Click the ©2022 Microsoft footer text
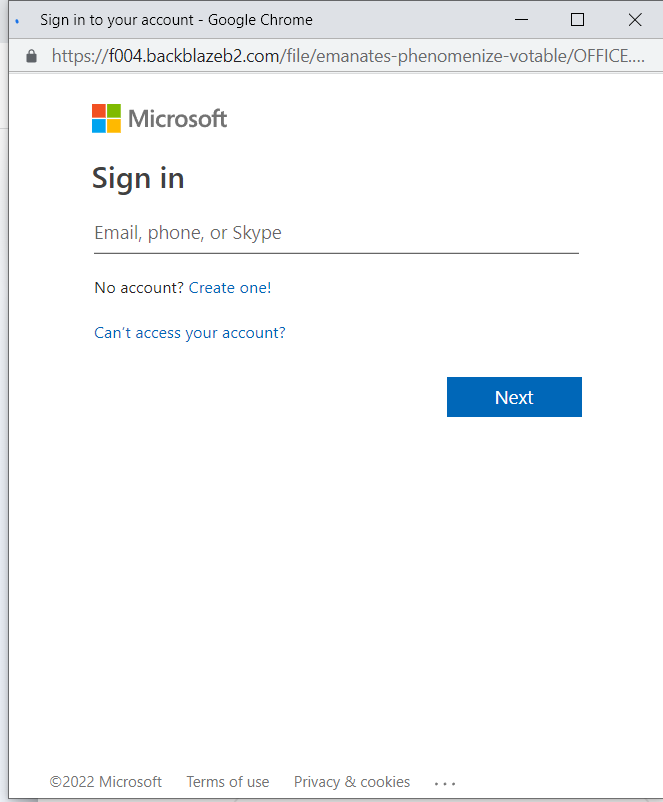This screenshot has height=802, width=663. (x=105, y=782)
